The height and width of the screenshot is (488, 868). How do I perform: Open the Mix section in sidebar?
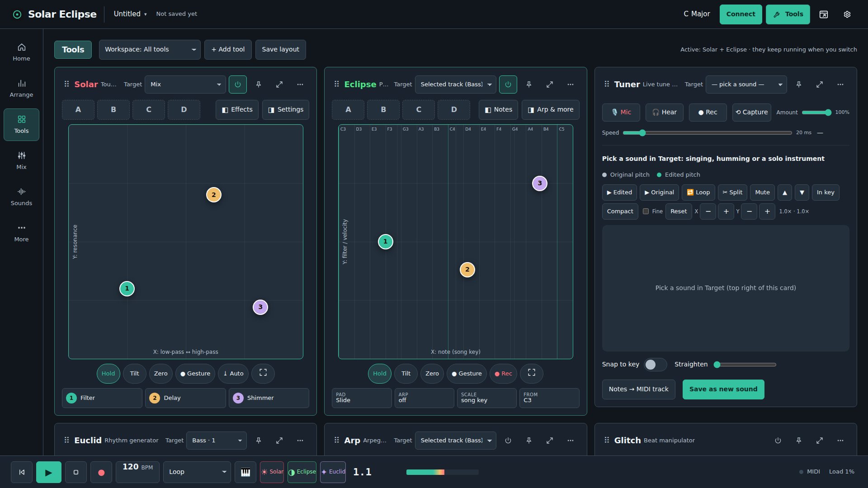[x=21, y=161]
